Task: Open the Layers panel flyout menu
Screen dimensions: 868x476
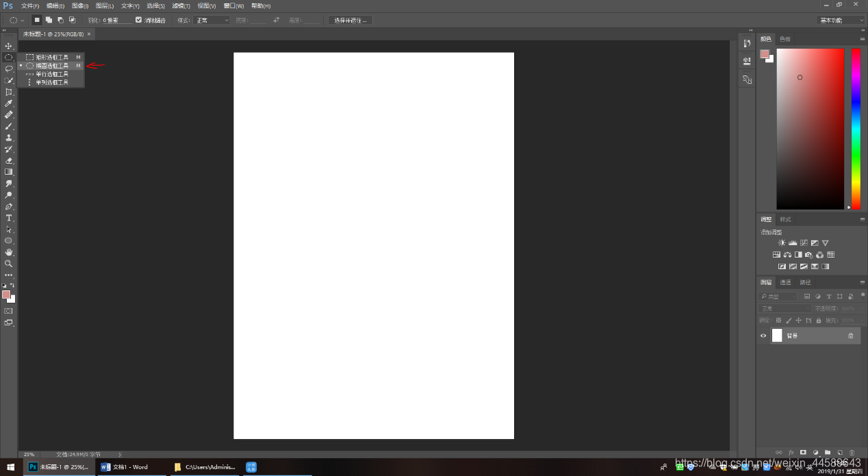Action: (863, 282)
